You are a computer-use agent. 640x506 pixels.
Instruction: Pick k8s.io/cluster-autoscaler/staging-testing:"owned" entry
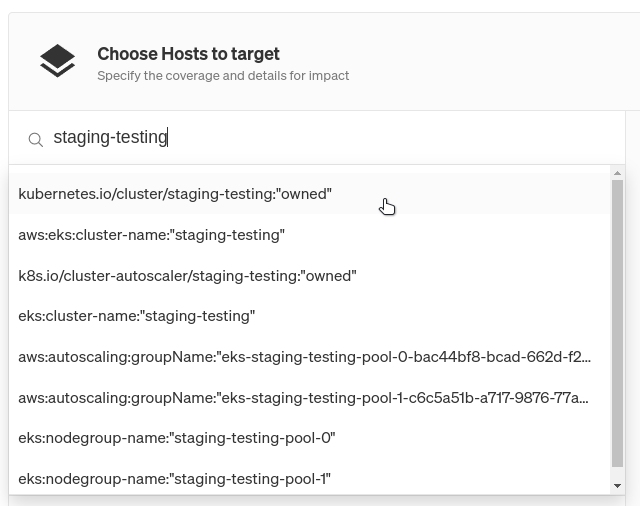(309, 275)
